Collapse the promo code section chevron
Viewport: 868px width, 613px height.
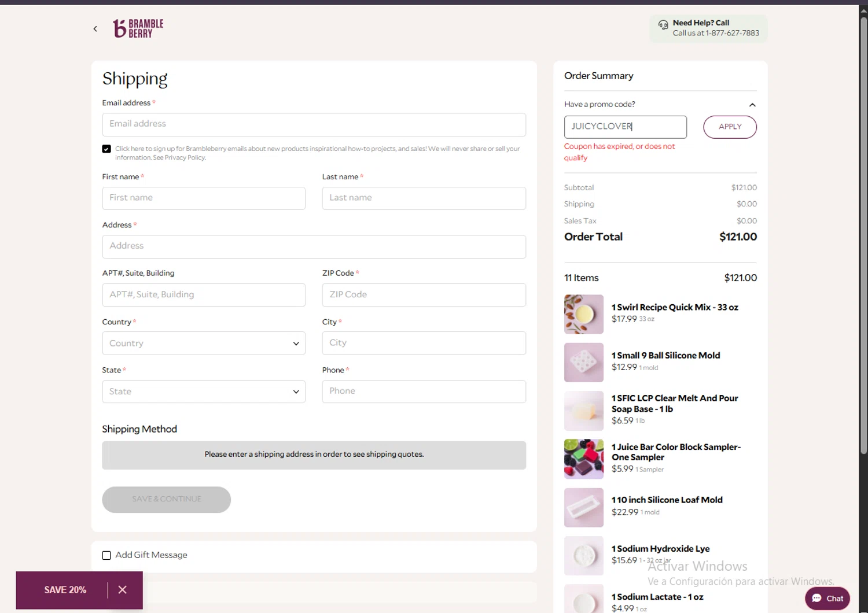coord(752,105)
